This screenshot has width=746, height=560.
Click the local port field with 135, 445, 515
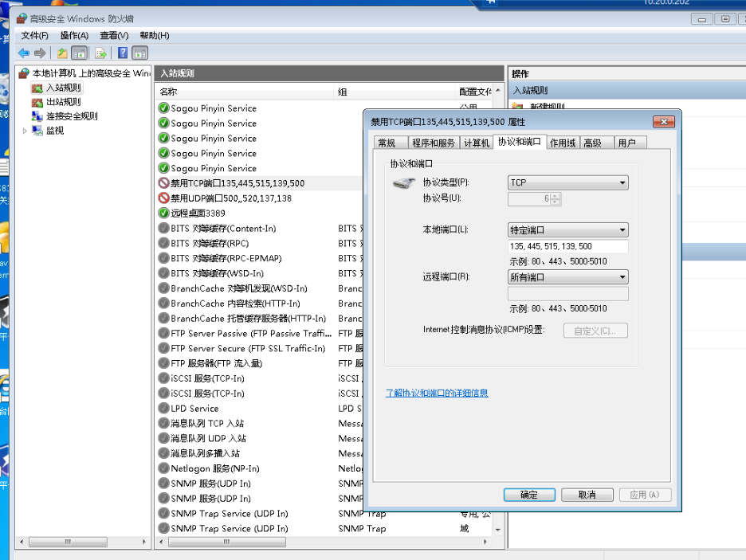568,246
